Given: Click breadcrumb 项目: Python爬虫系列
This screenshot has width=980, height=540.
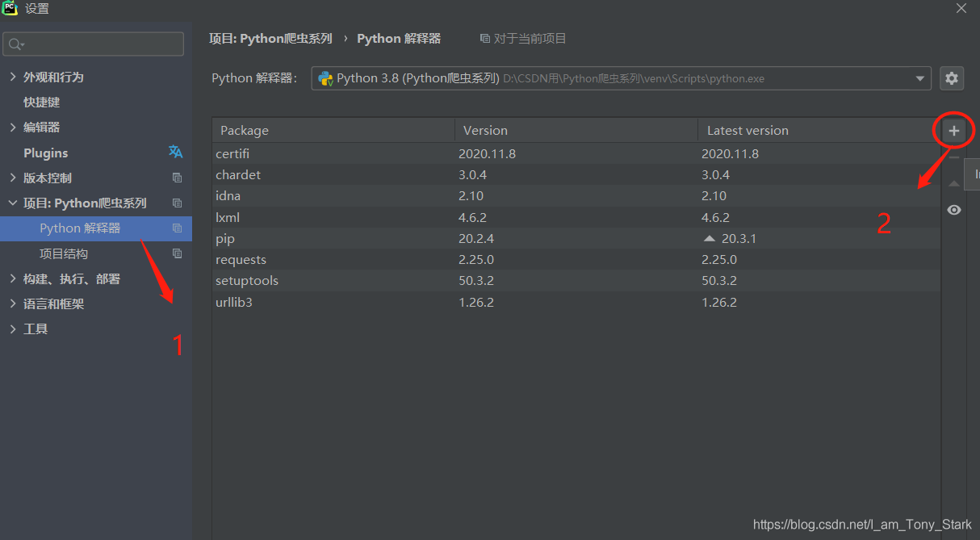Looking at the screenshot, I should pos(270,38).
